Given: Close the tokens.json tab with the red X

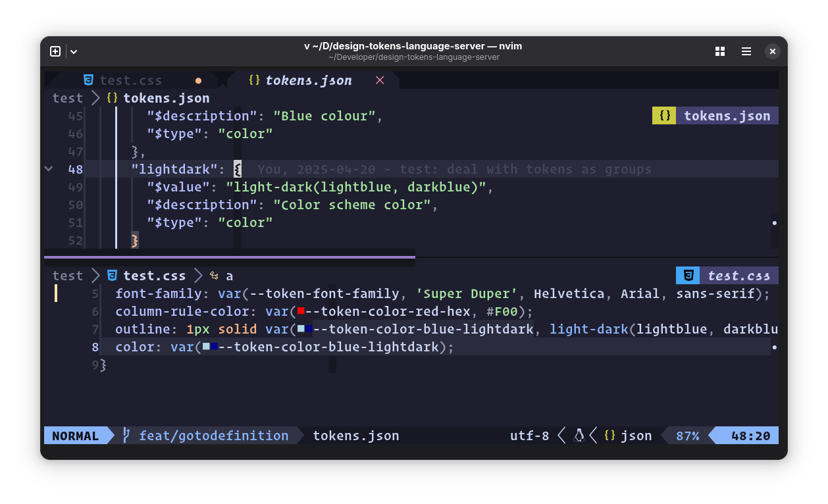Looking at the screenshot, I should coord(380,80).
